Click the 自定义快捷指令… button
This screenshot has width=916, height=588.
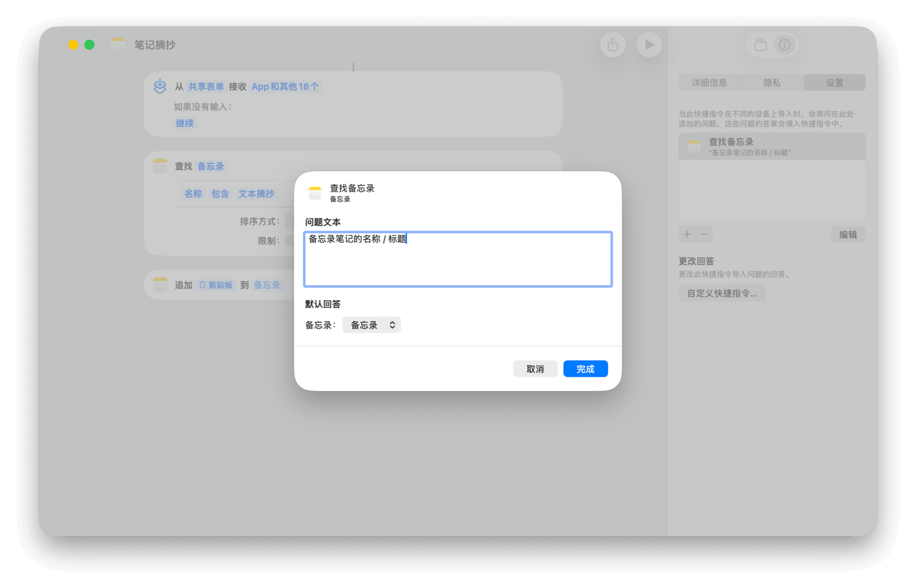coord(721,294)
